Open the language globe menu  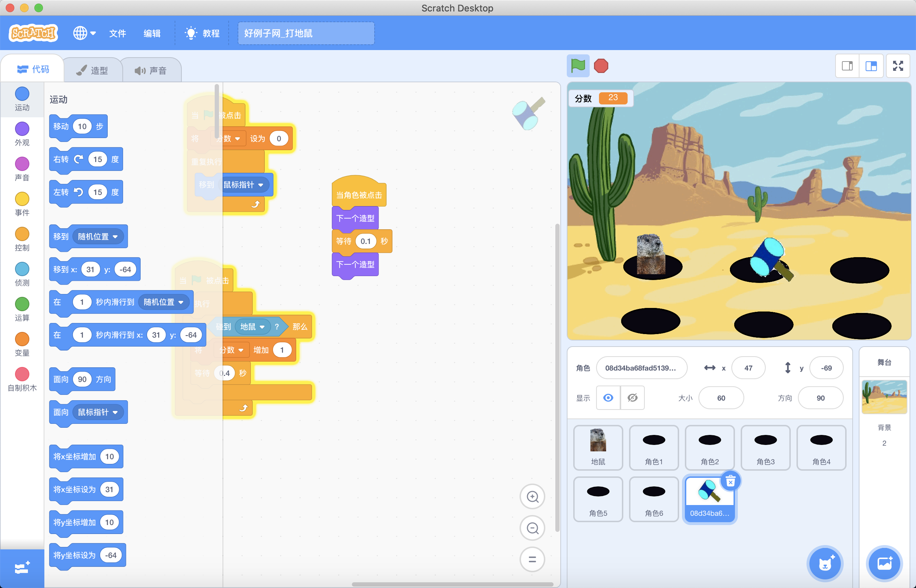click(84, 33)
